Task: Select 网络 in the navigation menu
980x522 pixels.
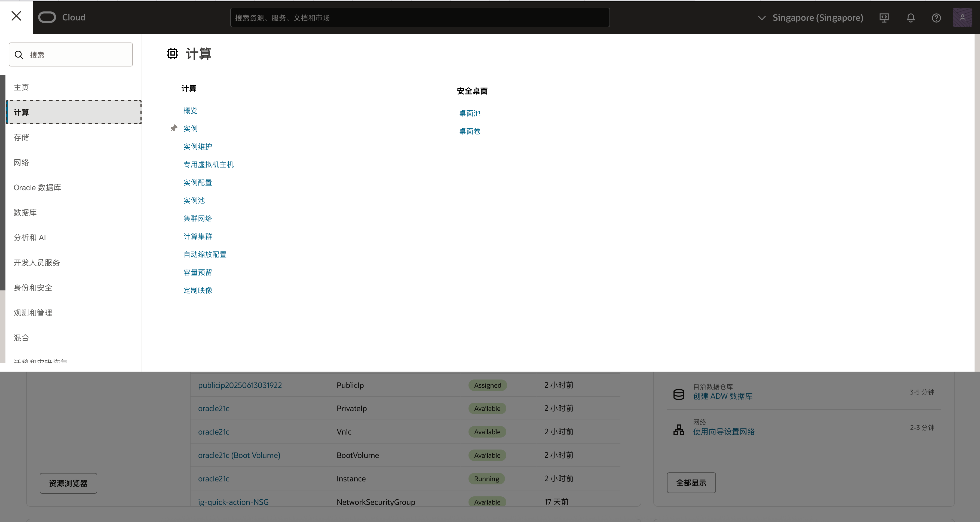Action: (x=21, y=163)
